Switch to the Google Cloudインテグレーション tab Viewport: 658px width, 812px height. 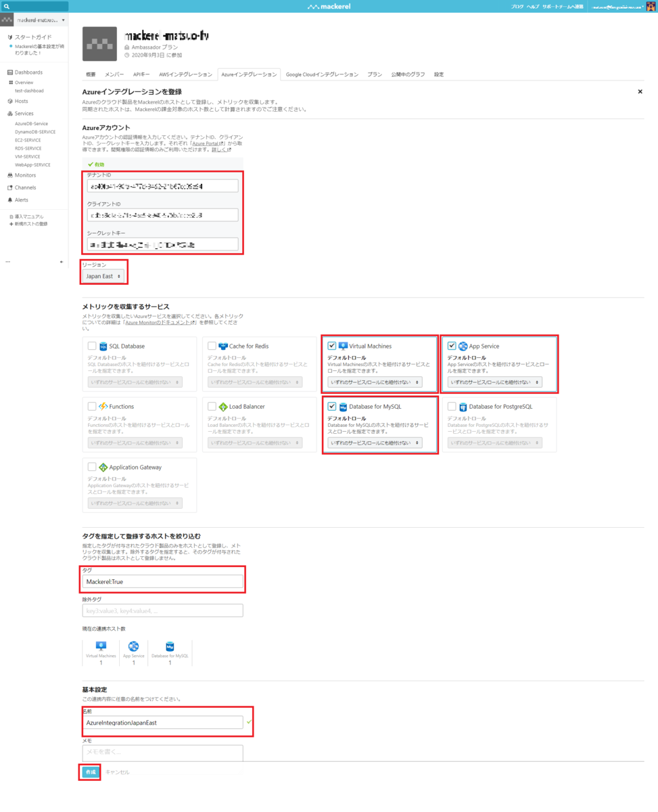(x=322, y=74)
